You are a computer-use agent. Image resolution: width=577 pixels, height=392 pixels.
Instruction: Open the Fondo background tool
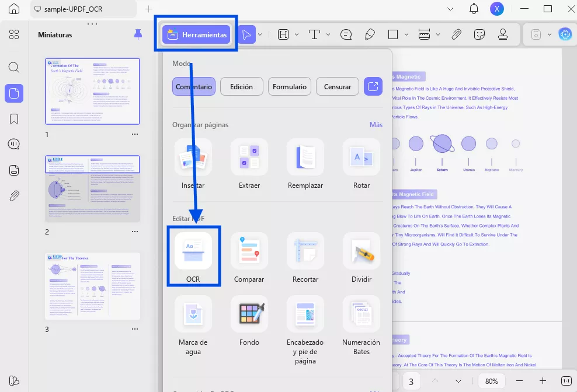pyautogui.click(x=249, y=321)
